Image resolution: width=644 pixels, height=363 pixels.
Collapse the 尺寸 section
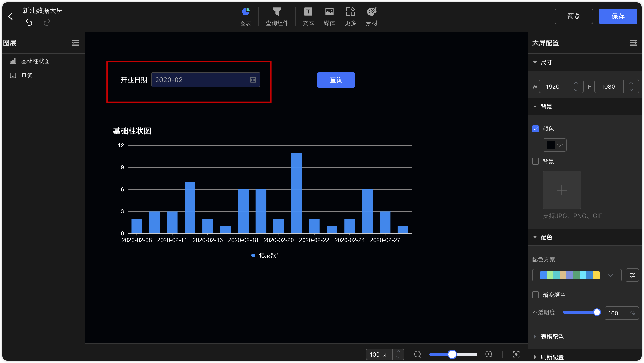tap(535, 62)
